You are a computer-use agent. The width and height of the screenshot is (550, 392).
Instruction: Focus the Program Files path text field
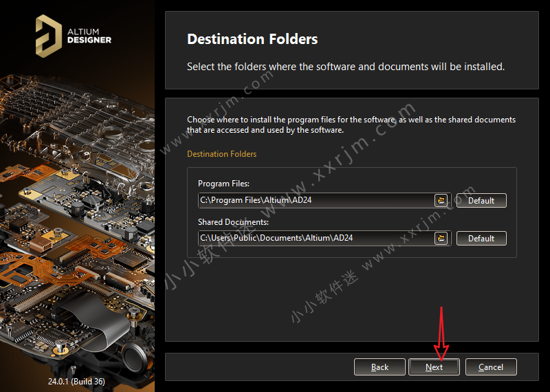[x=315, y=200]
